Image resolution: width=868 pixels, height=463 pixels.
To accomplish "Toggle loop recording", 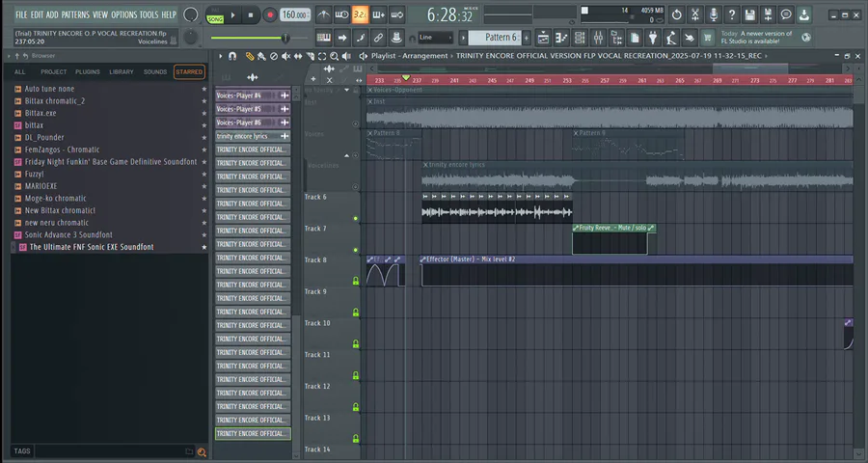I will coord(397,15).
